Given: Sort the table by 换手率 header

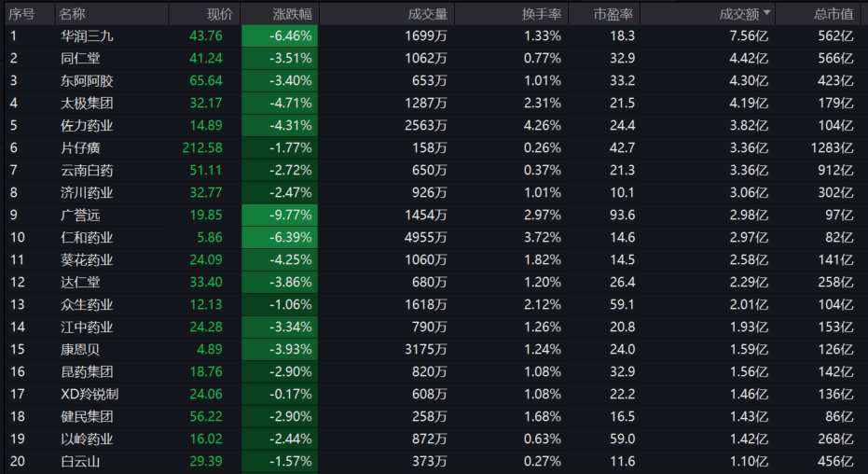Looking at the screenshot, I should (542, 14).
